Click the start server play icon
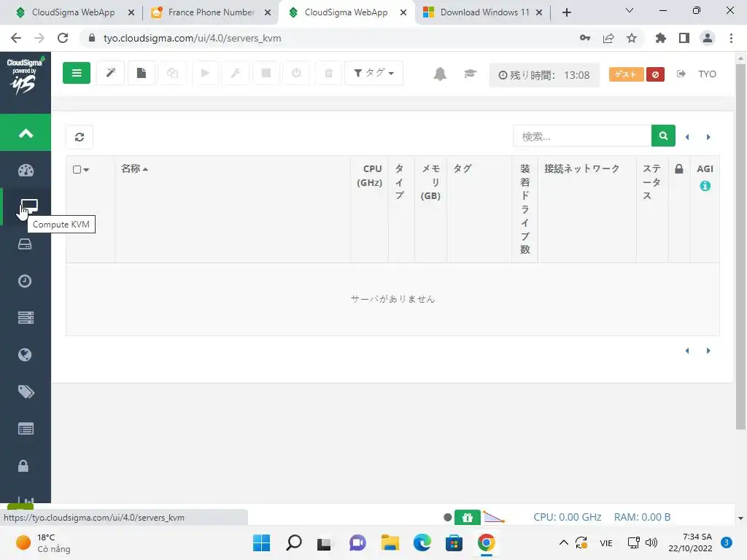The width and height of the screenshot is (747, 560). click(205, 74)
